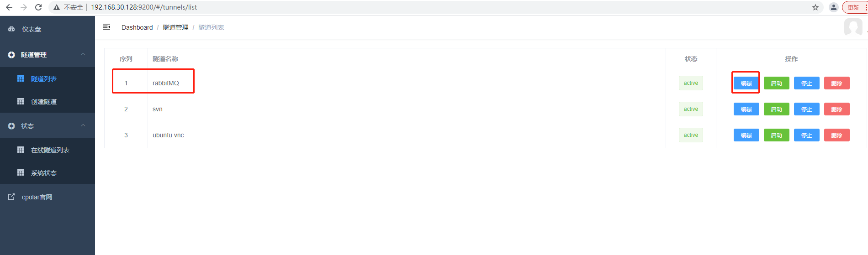Viewport: 868px width, 255px height.
Task: Click the hamburger sidebar collapse icon
Action: (x=106, y=27)
